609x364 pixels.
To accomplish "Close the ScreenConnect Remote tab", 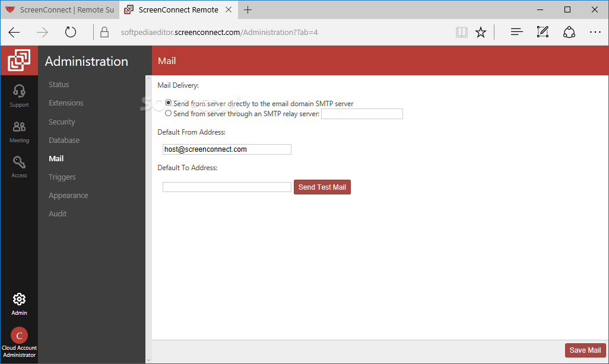I will click(229, 9).
